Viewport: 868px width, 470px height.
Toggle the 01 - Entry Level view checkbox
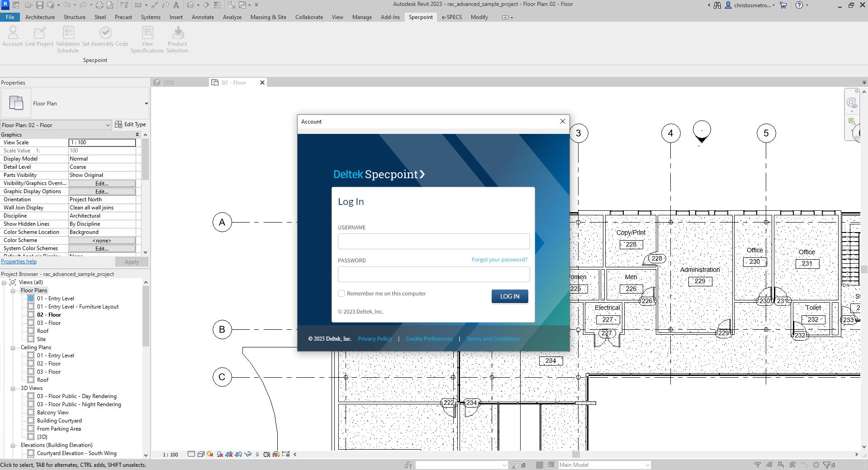[x=31, y=299]
